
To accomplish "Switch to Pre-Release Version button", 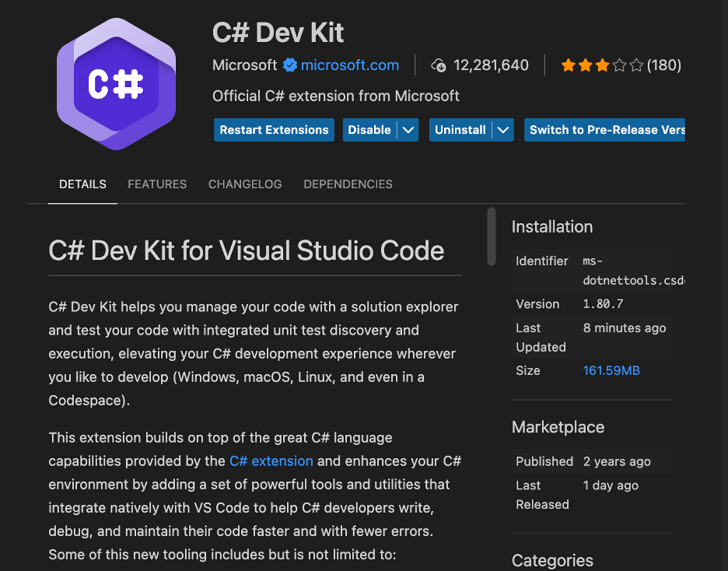I will tap(604, 130).
